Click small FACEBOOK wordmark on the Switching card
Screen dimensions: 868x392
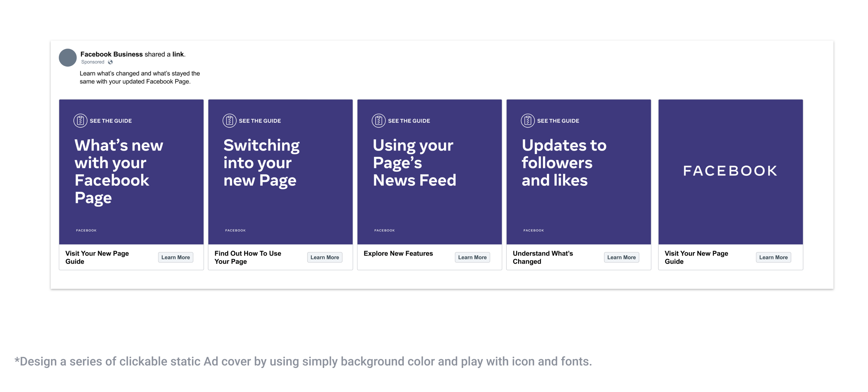(235, 231)
